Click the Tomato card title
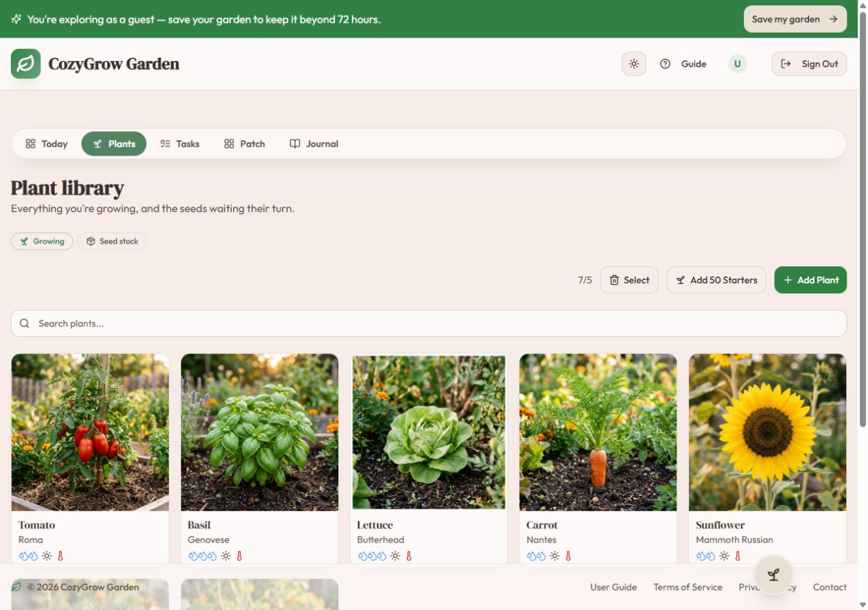The image size is (868, 610). pyautogui.click(x=37, y=525)
